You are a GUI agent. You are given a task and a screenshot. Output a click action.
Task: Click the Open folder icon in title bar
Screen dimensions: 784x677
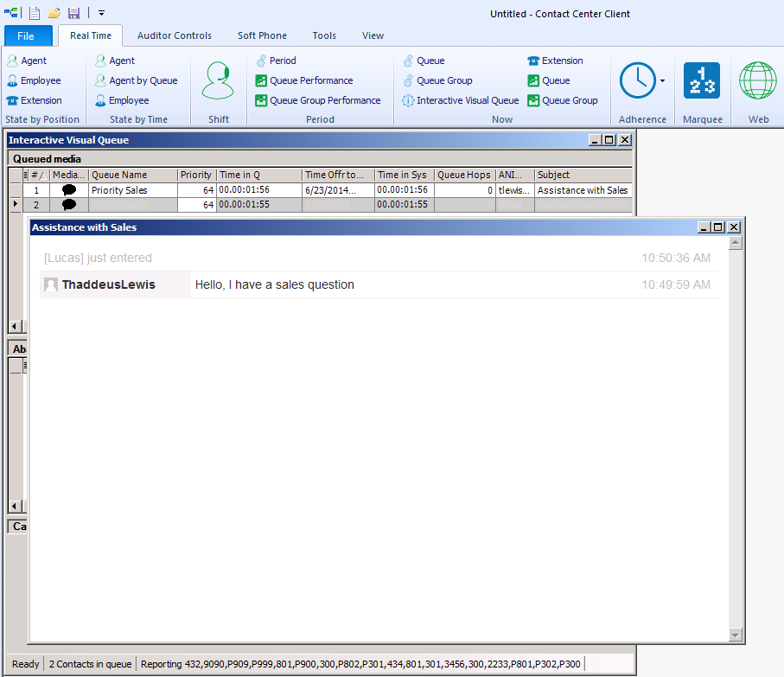(54, 13)
